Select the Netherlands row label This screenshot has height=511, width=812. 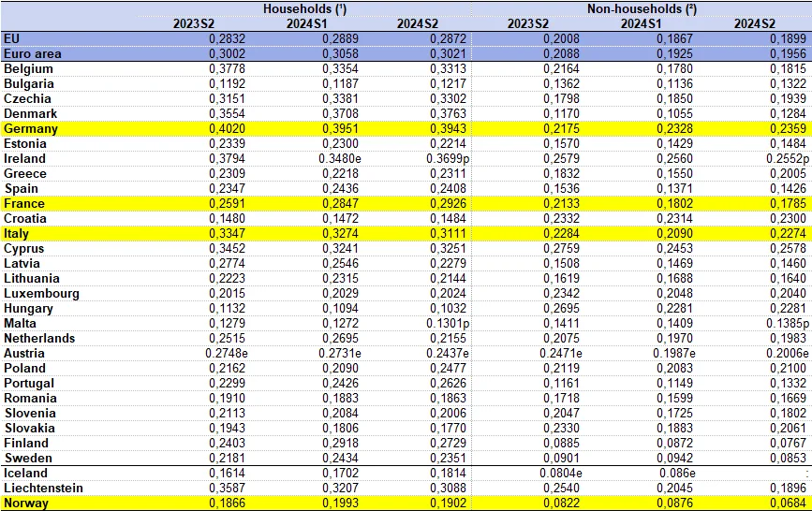[38, 338]
